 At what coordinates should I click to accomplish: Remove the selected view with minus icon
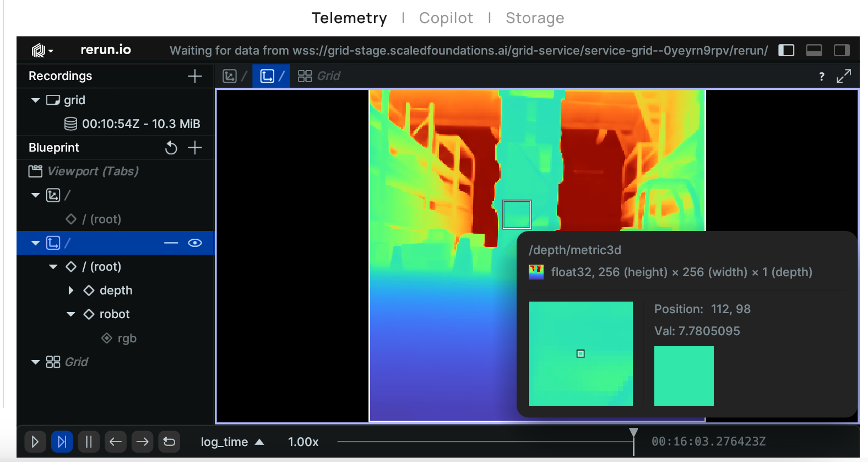pos(171,243)
